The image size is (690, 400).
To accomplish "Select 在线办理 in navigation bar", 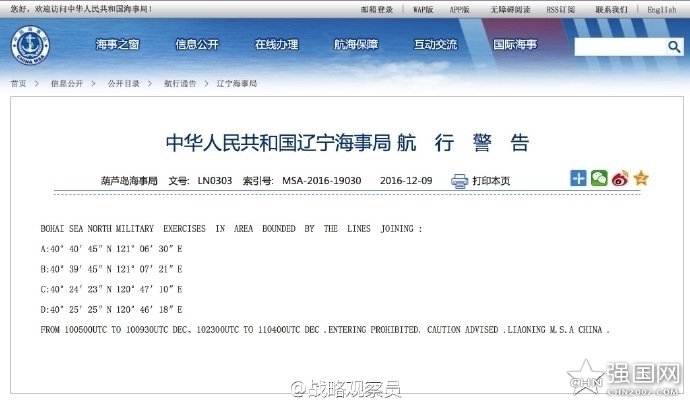I will click(x=276, y=45).
